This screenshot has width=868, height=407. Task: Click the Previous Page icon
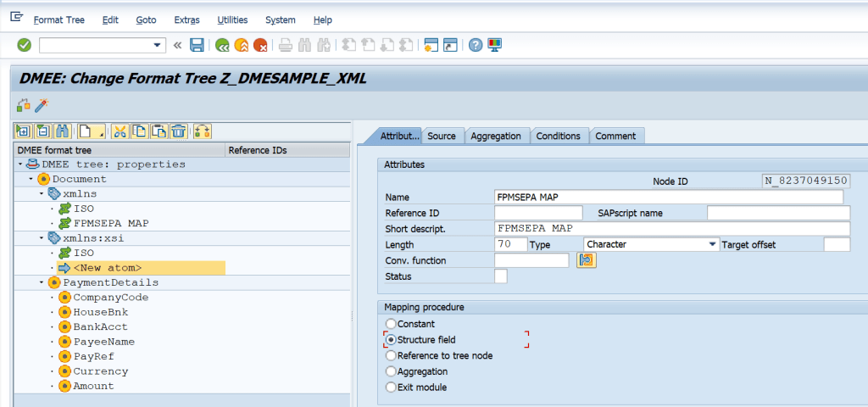point(368,46)
